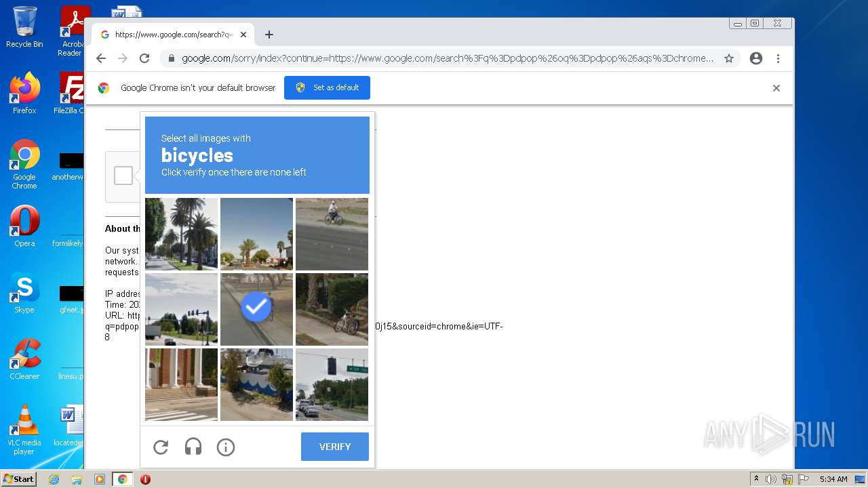Image resolution: width=868 pixels, height=488 pixels.
Task: Select the google.com search tab
Action: (x=174, y=35)
